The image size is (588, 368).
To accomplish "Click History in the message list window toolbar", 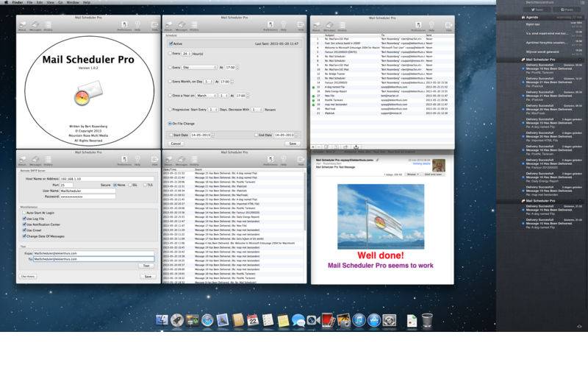I will point(342,26).
